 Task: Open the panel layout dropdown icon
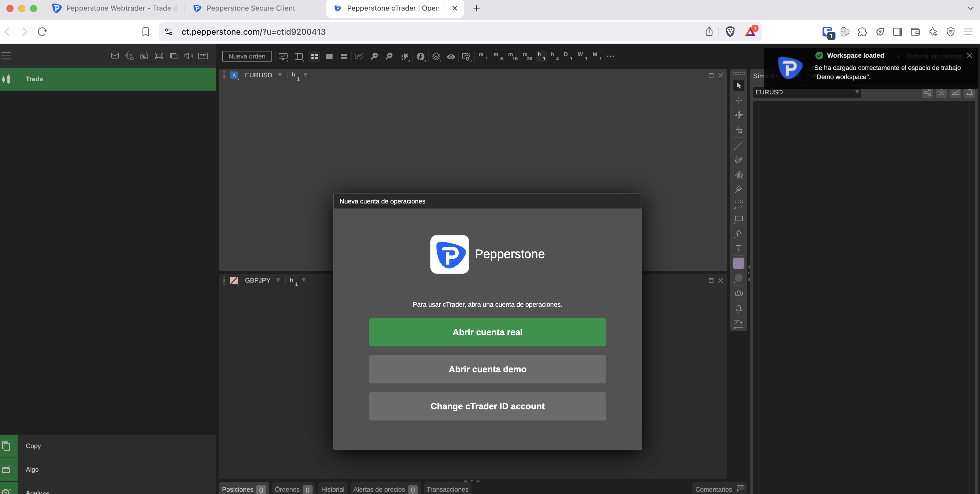[x=299, y=56]
